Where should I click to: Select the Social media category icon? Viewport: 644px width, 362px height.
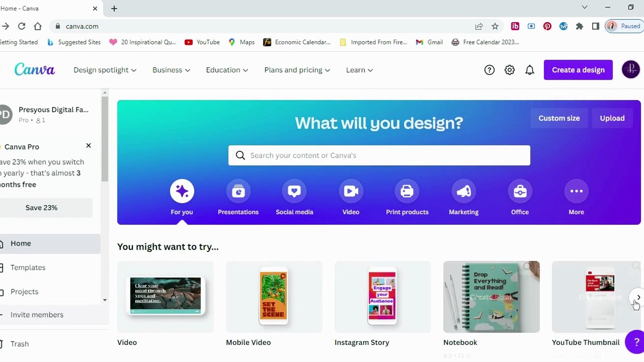coord(294,191)
